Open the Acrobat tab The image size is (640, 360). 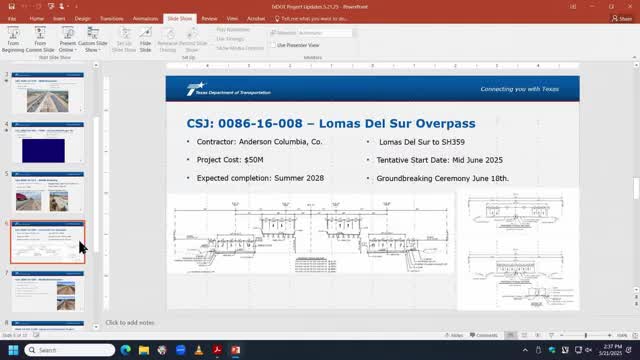(256, 19)
